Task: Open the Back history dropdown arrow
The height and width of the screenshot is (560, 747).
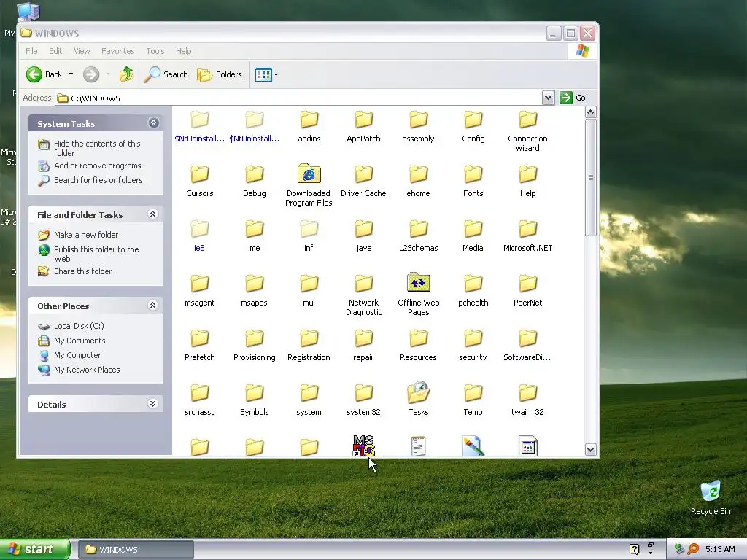Action: click(x=71, y=74)
